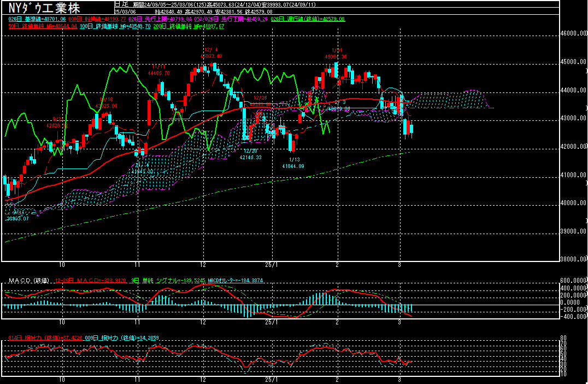Screen dimensions: 588x384
Task: Click the 014日 相対力 (終値) legend
Action: 45,338
